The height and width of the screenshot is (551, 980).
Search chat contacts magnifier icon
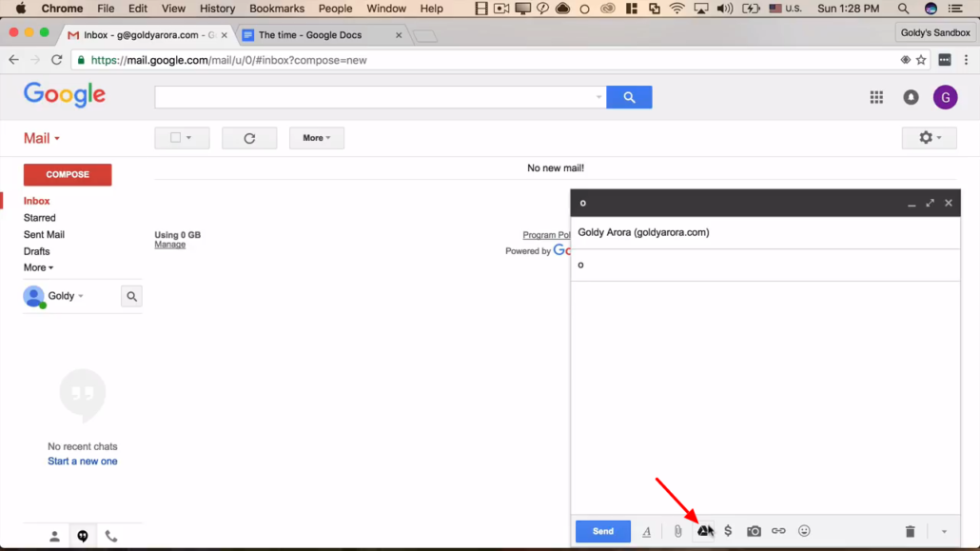[x=131, y=297]
